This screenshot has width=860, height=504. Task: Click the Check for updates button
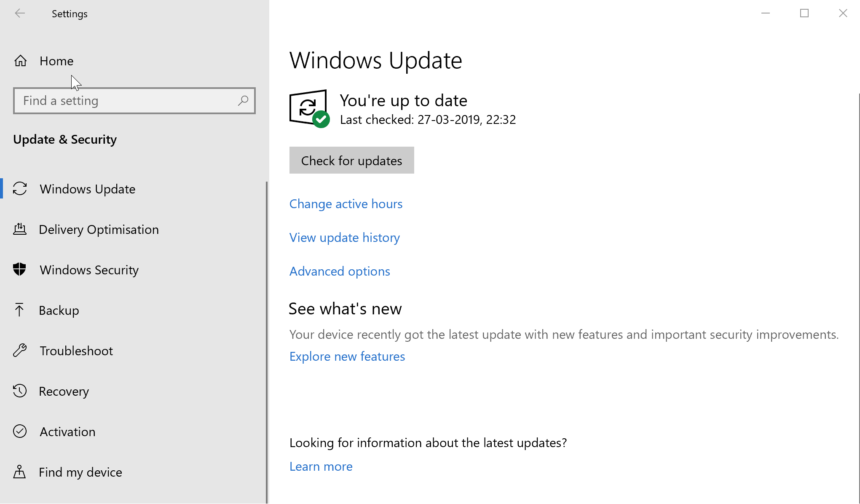[351, 160]
